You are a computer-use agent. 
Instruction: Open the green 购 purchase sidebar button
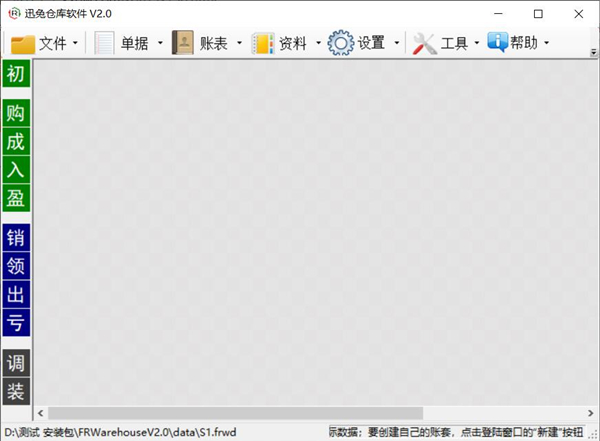click(16, 113)
